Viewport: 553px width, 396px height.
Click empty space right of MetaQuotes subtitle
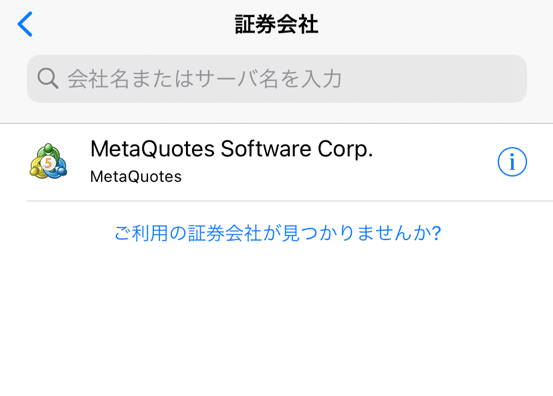335,177
